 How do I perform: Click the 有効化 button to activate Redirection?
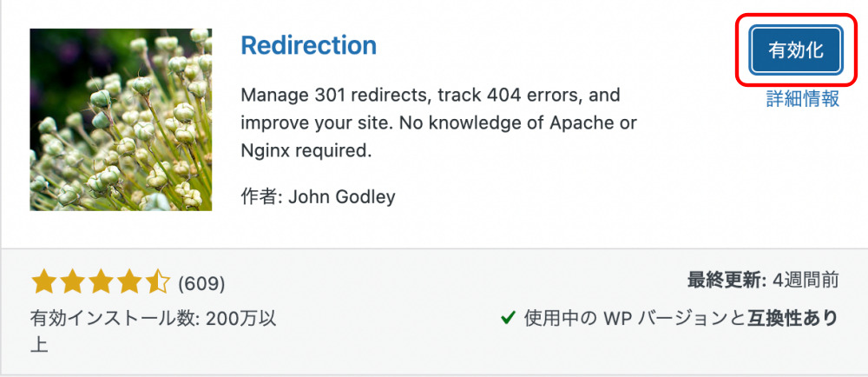[795, 50]
